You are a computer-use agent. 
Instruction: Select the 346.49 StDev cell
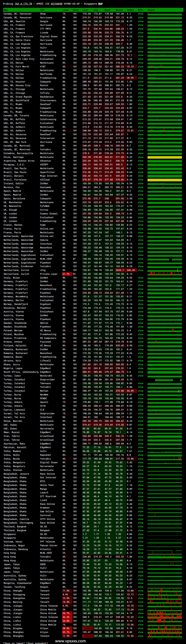pos(131,270)
